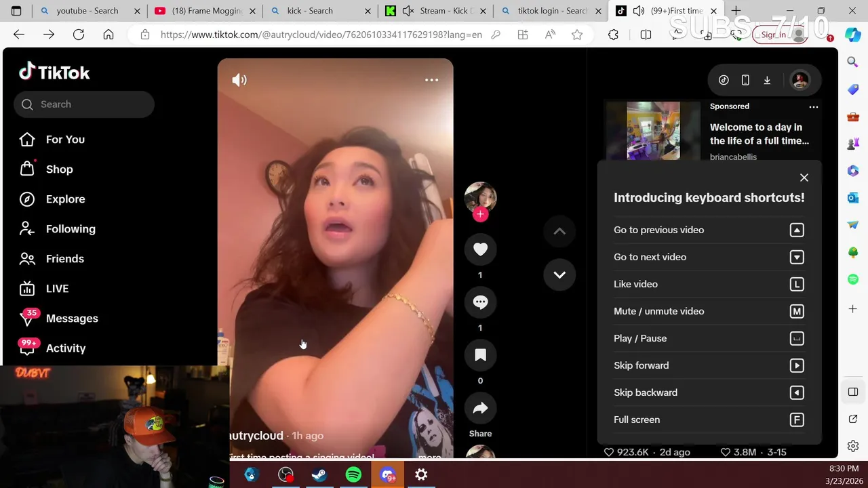
Task: Go forward in the browser
Action: pyautogui.click(x=49, y=35)
